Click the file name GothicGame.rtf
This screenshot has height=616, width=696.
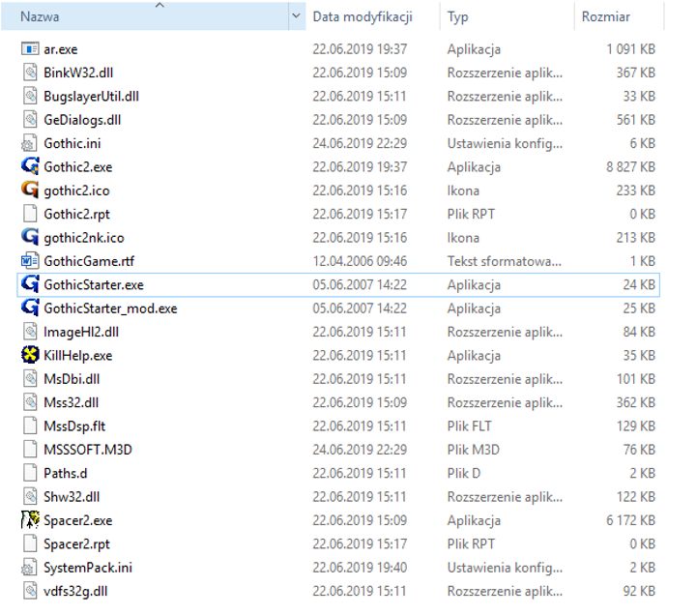click(x=89, y=261)
